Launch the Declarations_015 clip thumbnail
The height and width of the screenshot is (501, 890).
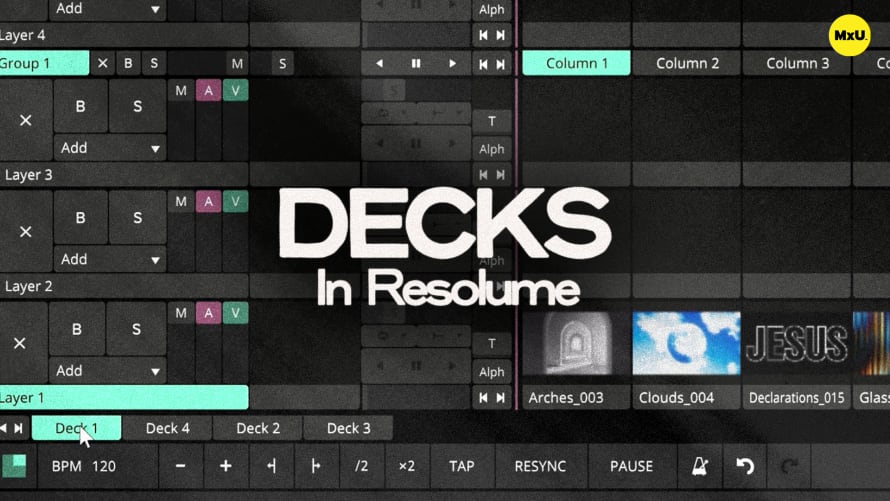coord(797,343)
